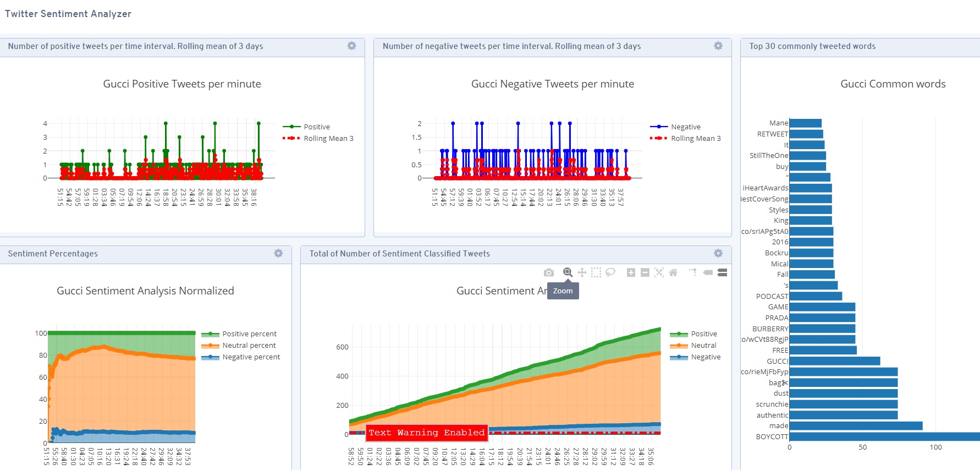Select compare data on hover icon
Screen dimensions: 980x470
pyautogui.click(x=722, y=272)
